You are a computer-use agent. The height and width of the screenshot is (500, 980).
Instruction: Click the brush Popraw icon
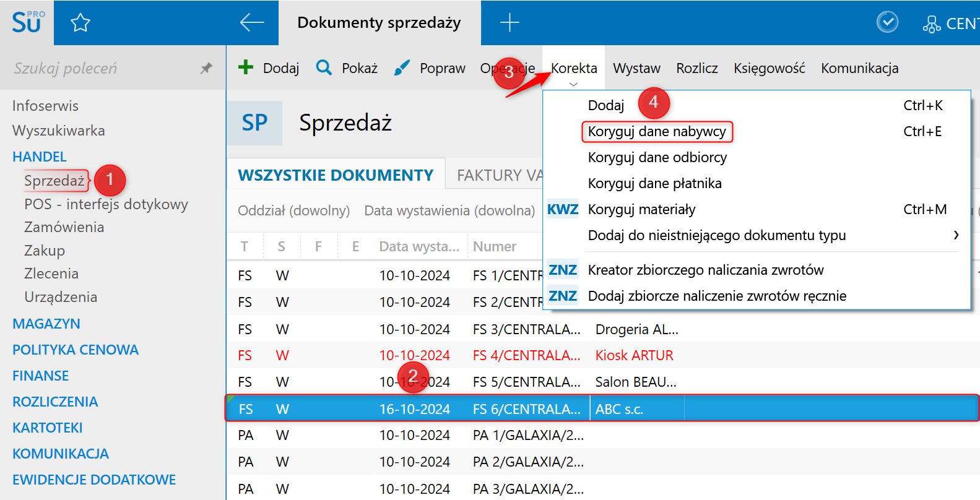pos(402,67)
